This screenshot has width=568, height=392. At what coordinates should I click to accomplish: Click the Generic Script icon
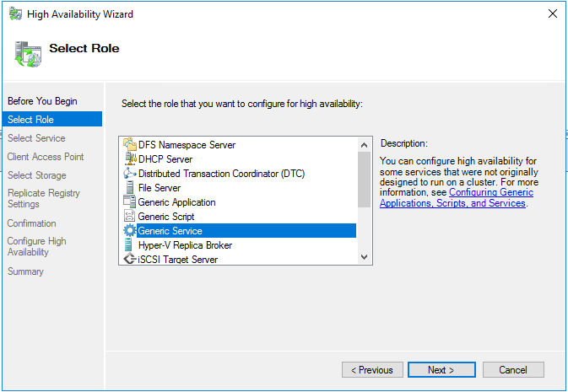pos(130,217)
